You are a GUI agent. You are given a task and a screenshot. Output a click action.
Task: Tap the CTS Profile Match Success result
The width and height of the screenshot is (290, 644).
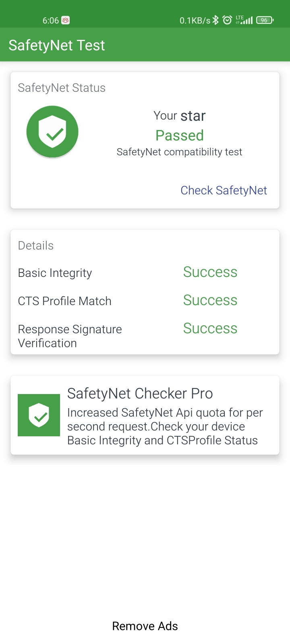click(x=210, y=300)
